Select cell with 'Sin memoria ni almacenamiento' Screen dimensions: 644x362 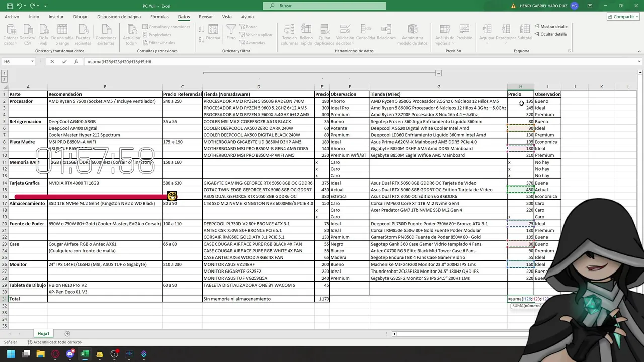tap(259, 299)
